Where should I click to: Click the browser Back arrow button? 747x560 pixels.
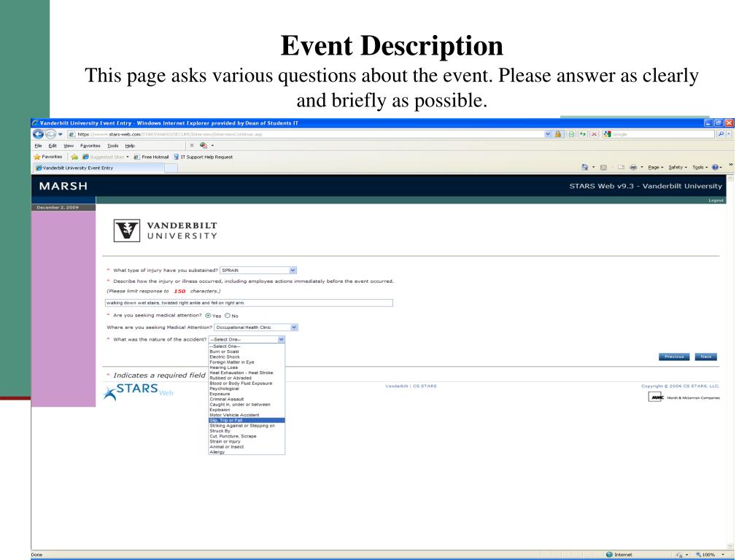(38, 134)
